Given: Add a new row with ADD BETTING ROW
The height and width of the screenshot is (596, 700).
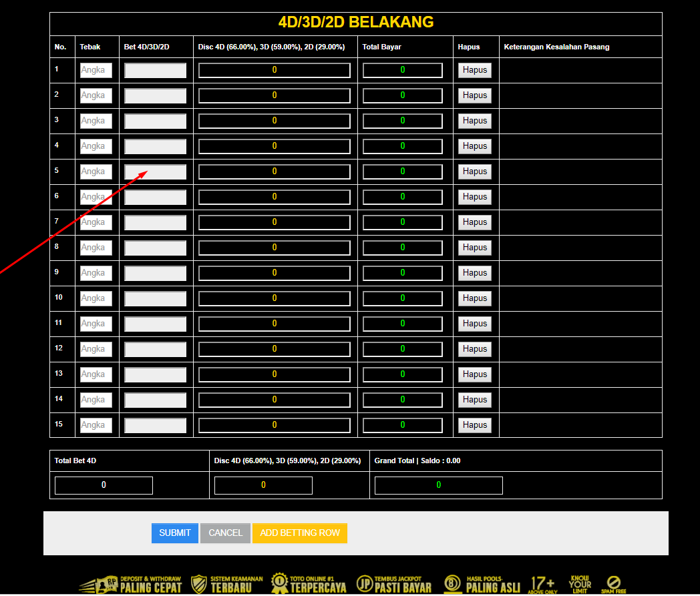Looking at the screenshot, I should [299, 533].
